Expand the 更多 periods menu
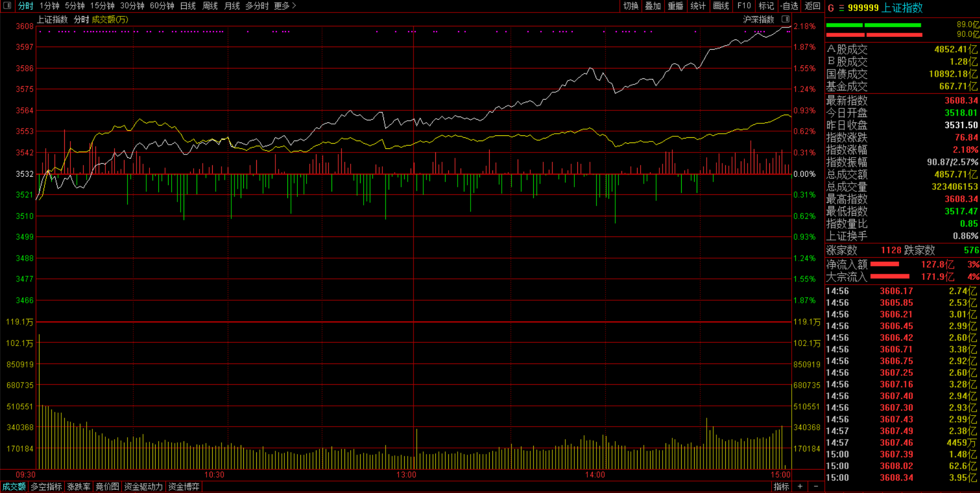 point(285,6)
